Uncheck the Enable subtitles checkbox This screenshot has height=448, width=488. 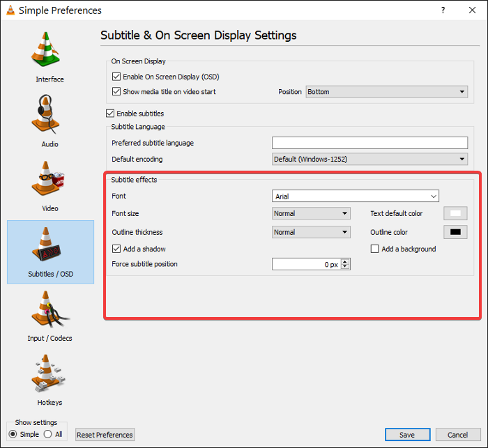[110, 114]
